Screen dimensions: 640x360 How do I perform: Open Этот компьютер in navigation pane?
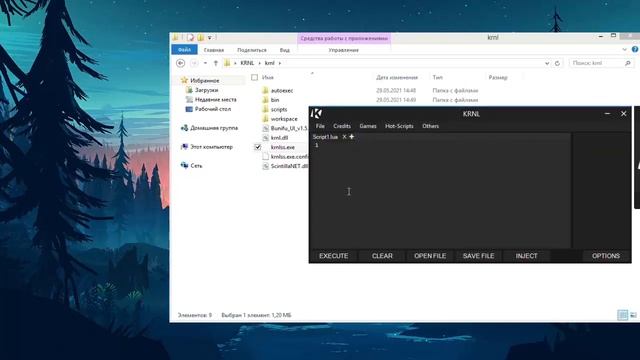point(211,147)
